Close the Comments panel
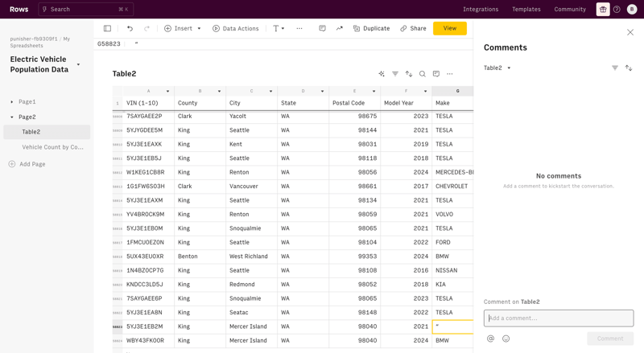Viewport: 644px width, 353px height. 630,32
